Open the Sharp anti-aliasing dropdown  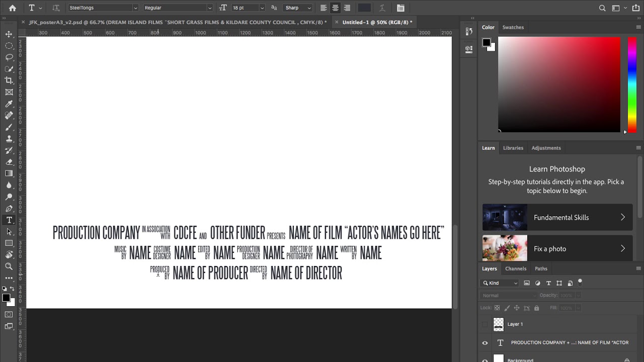(x=298, y=8)
